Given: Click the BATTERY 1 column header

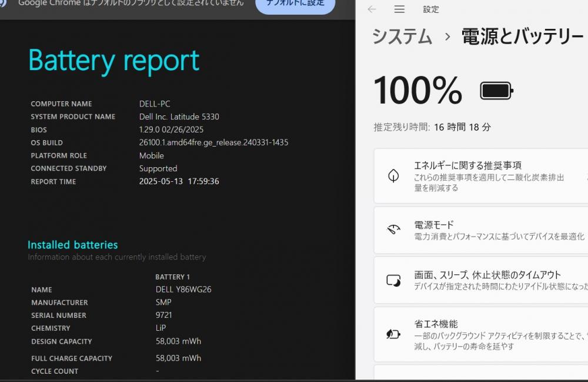Looking at the screenshot, I should point(172,277).
